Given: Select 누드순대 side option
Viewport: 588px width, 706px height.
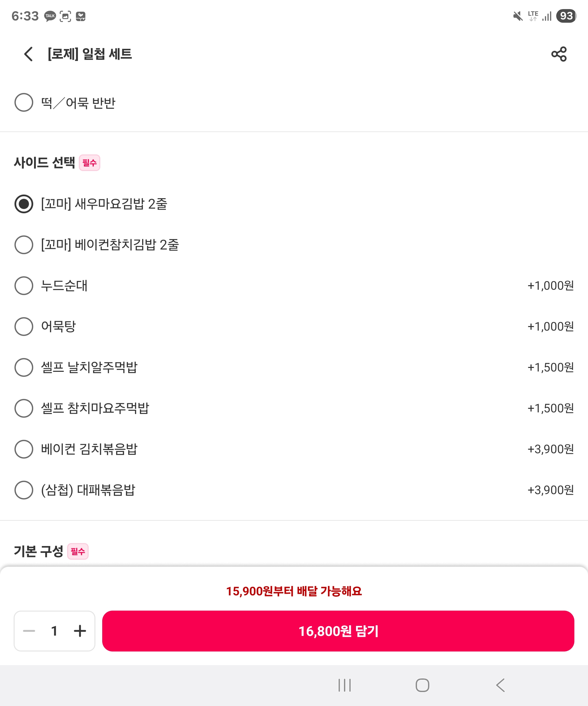Looking at the screenshot, I should (x=24, y=286).
